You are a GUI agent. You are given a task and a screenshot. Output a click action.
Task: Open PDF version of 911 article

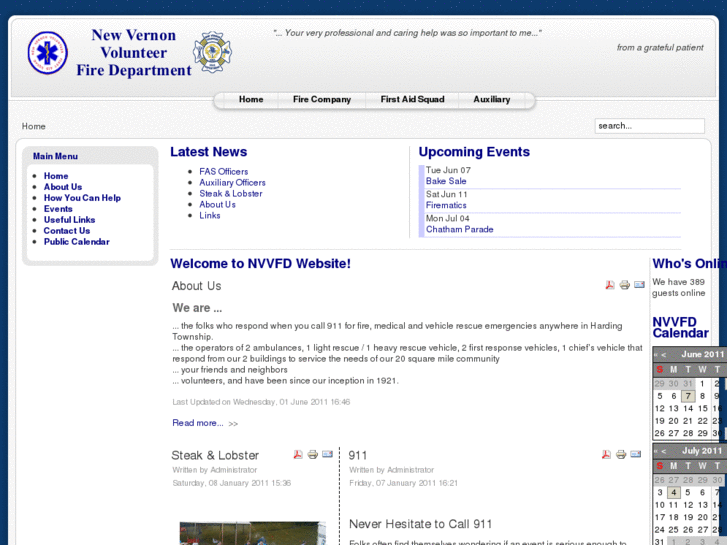(606, 455)
